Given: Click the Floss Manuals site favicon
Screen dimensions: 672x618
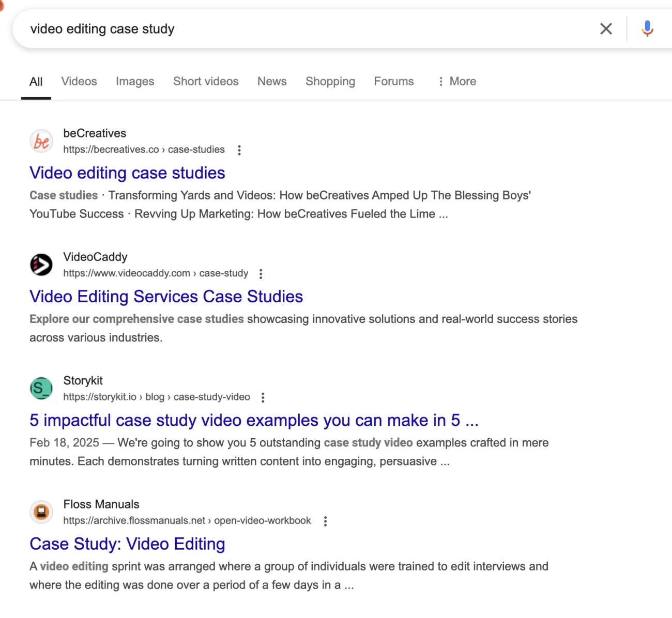Looking at the screenshot, I should click(41, 512).
